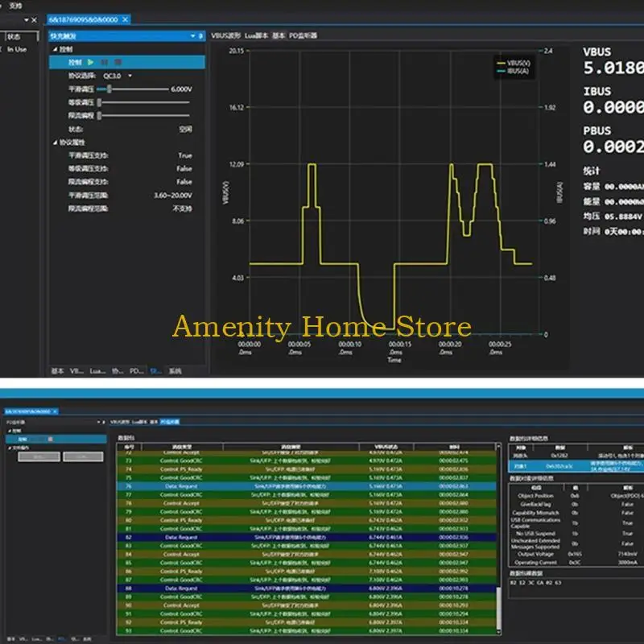Click the packet table scrollbar thumb
Image resolution: width=644 pixels, height=644 pixels.
(498, 608)
